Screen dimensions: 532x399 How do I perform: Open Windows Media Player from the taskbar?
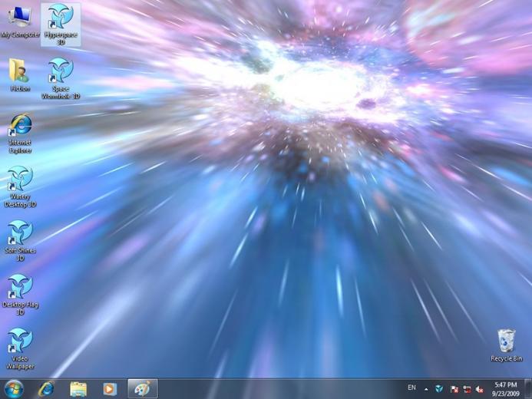[x=110, y=388]
